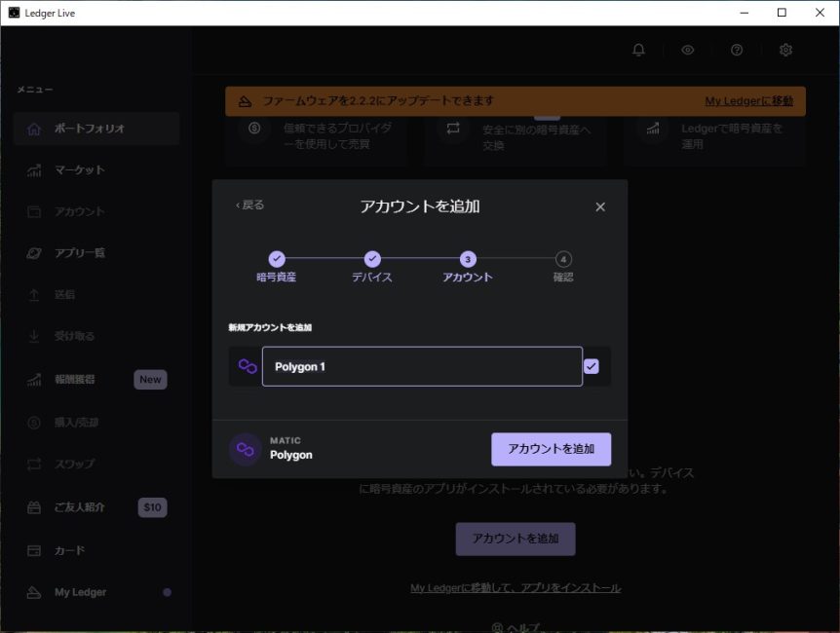Image resolution: width=840 pixels, height=633 pixels.
Task: Click step 3 アカウント in the stepper
Action: click(x=468, y=267)
